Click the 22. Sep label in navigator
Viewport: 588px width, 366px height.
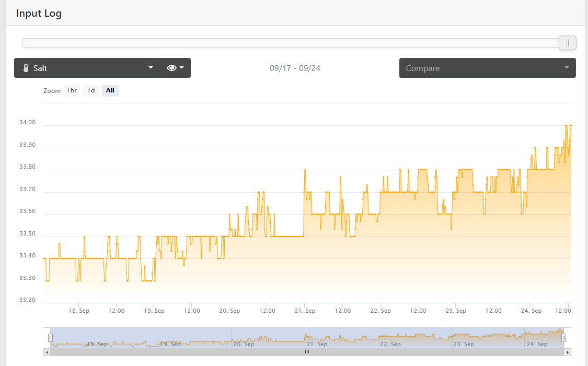pyautogui.click(x=390, y=344)
